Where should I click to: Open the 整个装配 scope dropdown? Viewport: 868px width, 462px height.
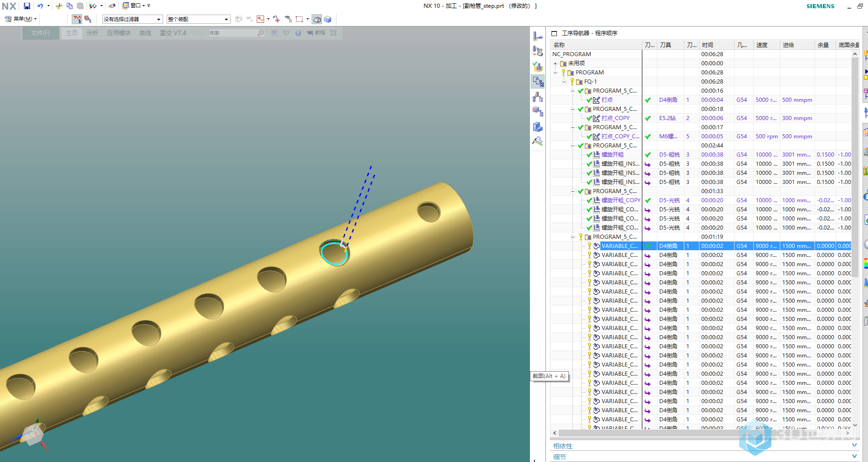coord(198,19)
